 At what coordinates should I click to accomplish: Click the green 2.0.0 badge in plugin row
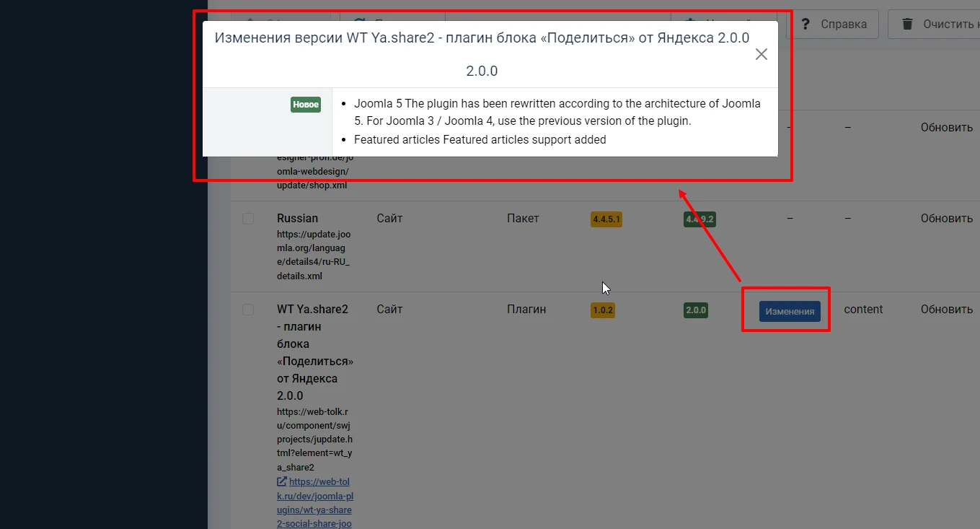[696, 310]
